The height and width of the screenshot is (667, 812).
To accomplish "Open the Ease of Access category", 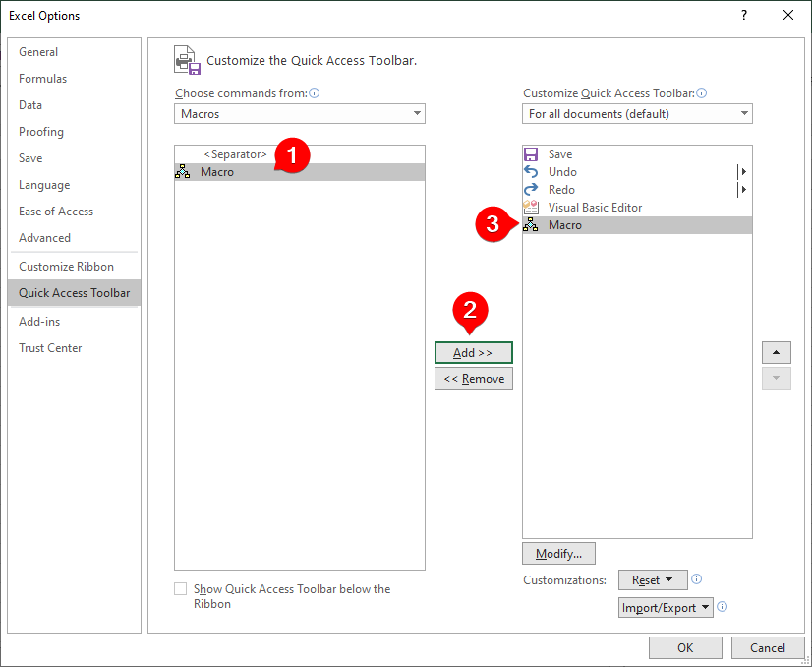I will click(x=75, y=212).
